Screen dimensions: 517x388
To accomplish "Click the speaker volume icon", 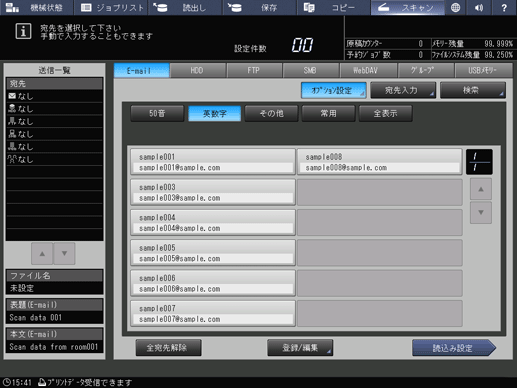I will pyautogui.click(x=479, y=7).
